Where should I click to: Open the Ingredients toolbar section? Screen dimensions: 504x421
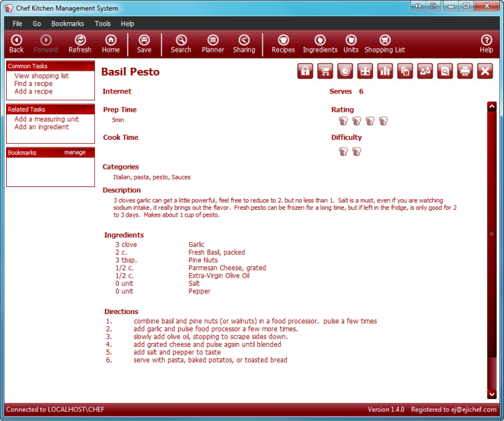click(x=320, y=44)
